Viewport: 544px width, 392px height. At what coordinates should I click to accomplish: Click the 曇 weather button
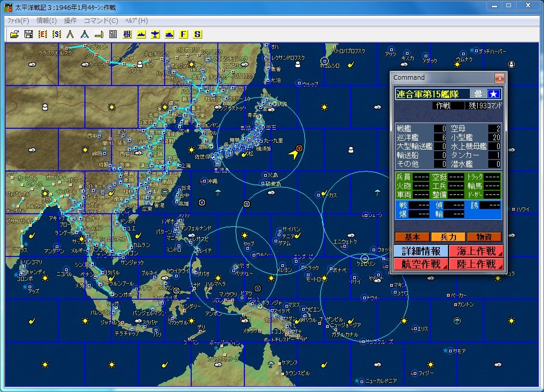[478, 94]
